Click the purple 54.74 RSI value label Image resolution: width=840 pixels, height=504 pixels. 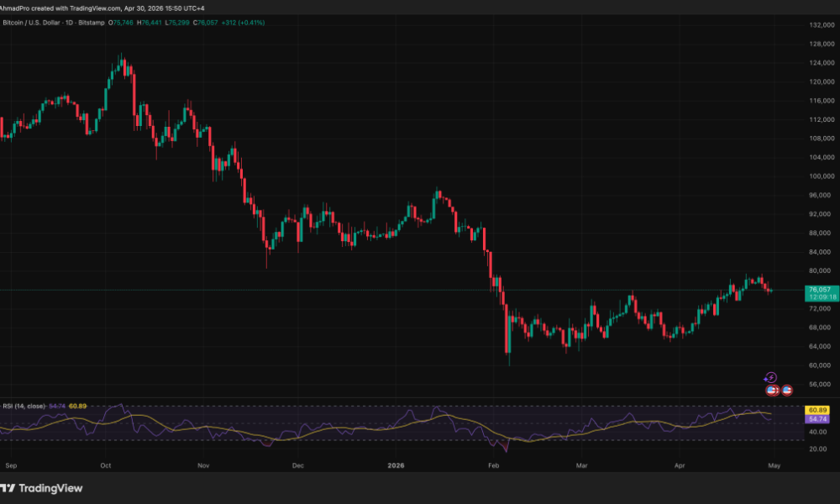(817, 419)
